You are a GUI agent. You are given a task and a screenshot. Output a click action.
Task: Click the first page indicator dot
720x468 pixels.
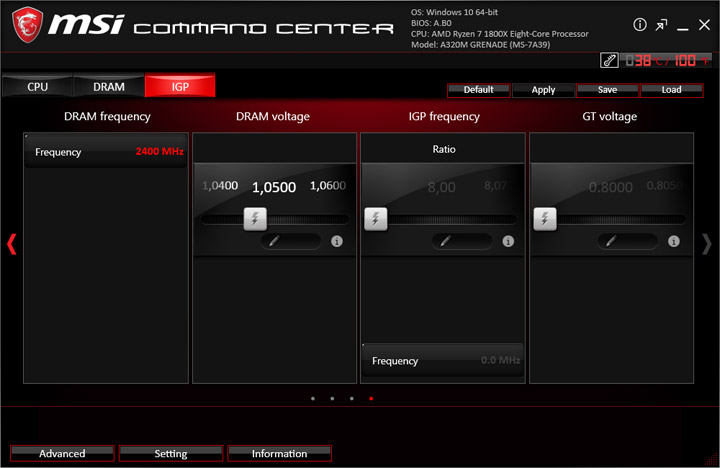313,399
